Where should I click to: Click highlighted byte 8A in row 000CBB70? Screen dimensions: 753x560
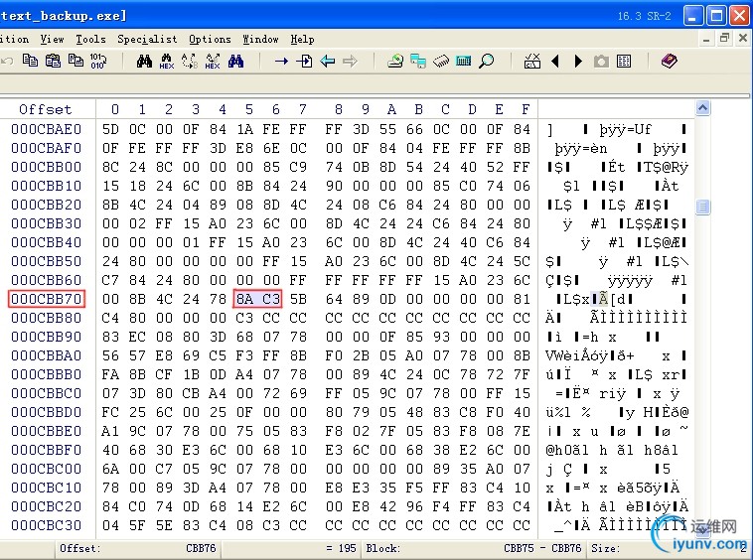(244, 299)
